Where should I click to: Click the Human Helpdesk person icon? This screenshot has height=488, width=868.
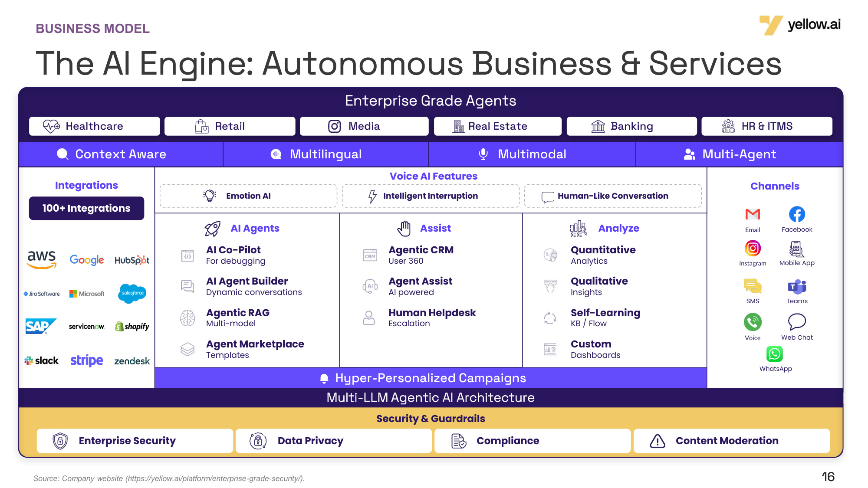pos(369,318)
